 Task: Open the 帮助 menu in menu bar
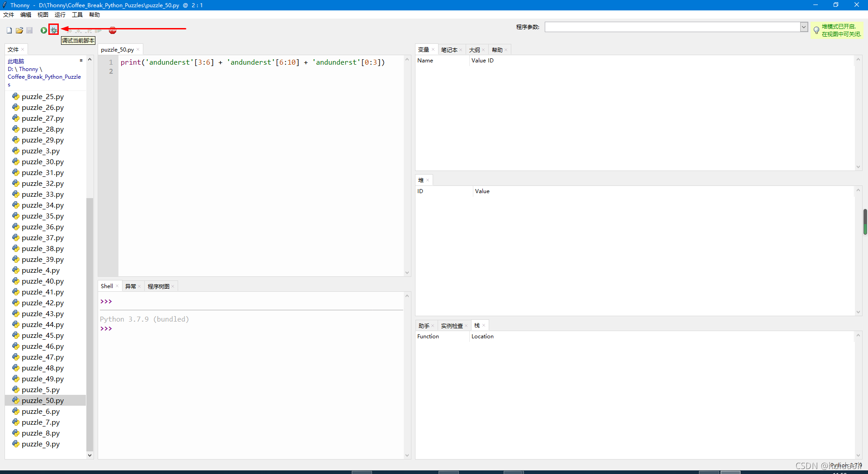(94, 14)
